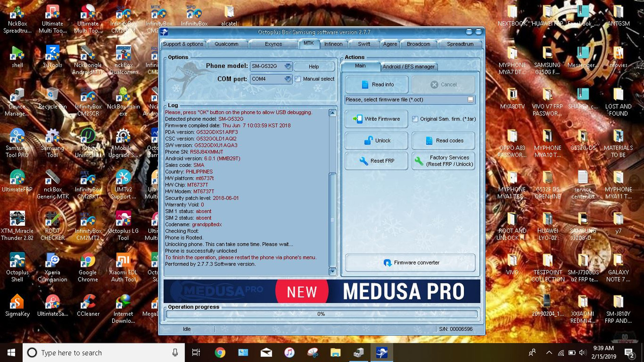
Task: Open the Device Manager desktop shortcut
Action: 17,101
